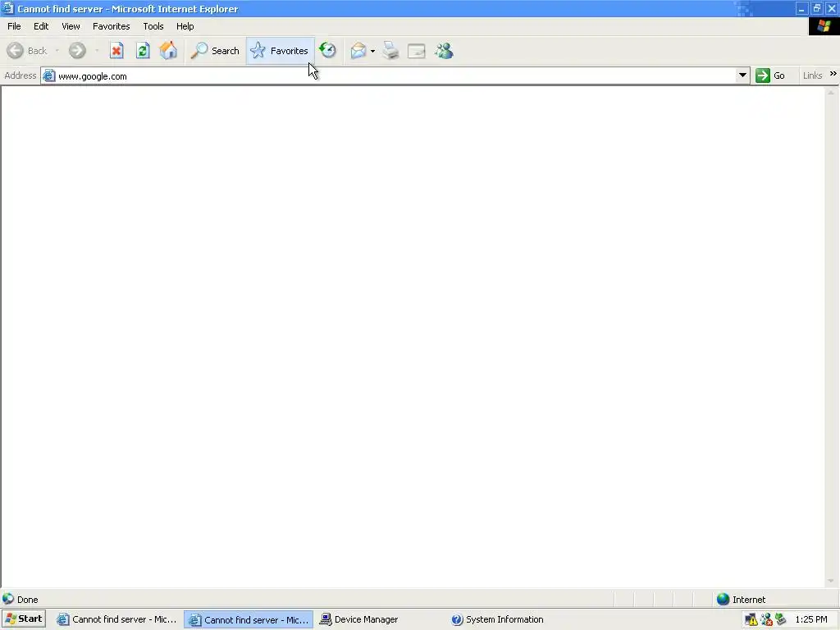Click the Safely Remove Hardware tray icon
The image size is (840, 630).
pos(781,620)
